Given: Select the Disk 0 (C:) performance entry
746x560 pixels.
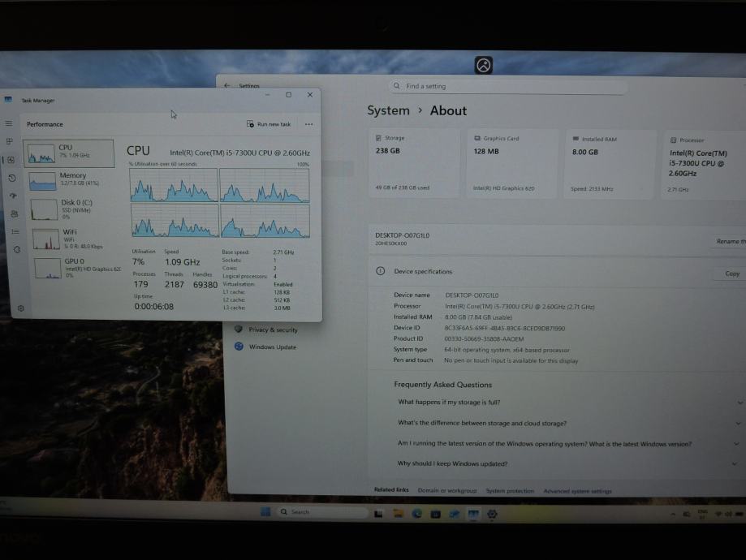Looking at the screenshot, I should click(x=74, y=209).
